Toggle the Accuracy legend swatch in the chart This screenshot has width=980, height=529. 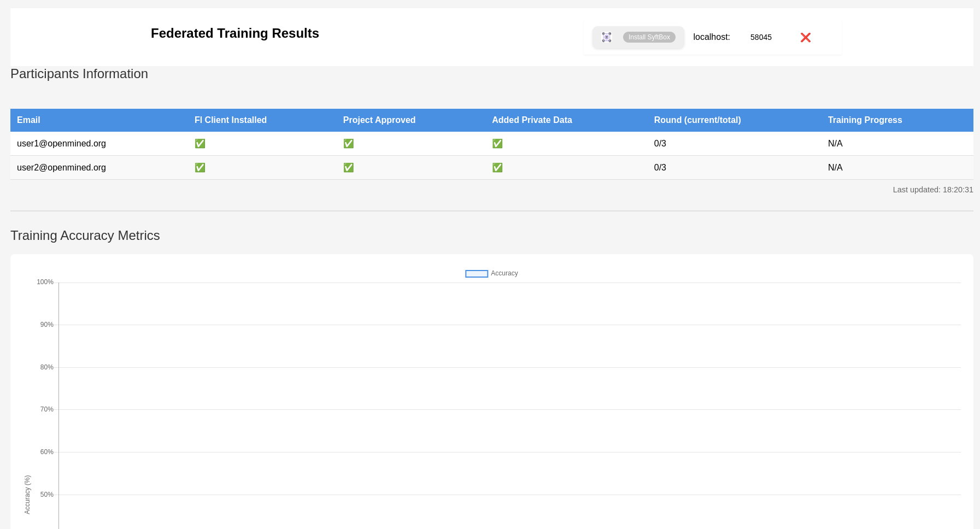point(477,274)
